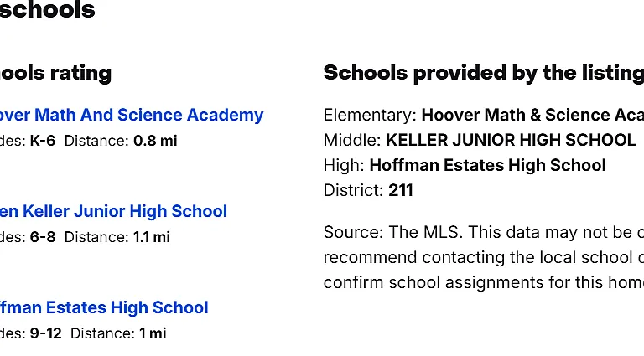Viewport: 644px width, 356px height.
Task: Click the Middle KELLER JUNIOR HIGH SCHOOL line
Action: [x=480, y=140]
